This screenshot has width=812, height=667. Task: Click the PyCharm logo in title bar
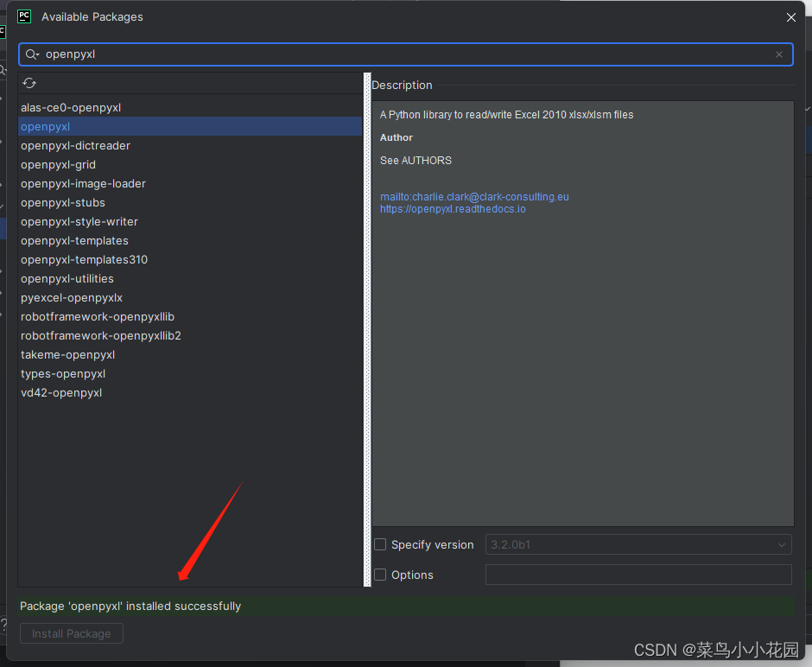24,16
